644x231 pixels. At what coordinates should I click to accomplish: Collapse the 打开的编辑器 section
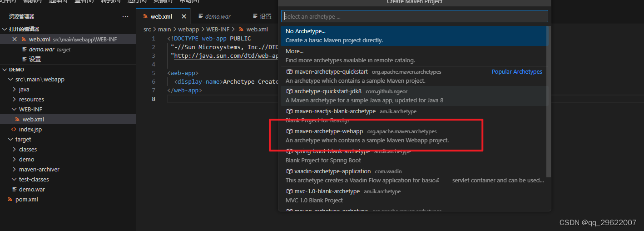[x=5, y=30]
